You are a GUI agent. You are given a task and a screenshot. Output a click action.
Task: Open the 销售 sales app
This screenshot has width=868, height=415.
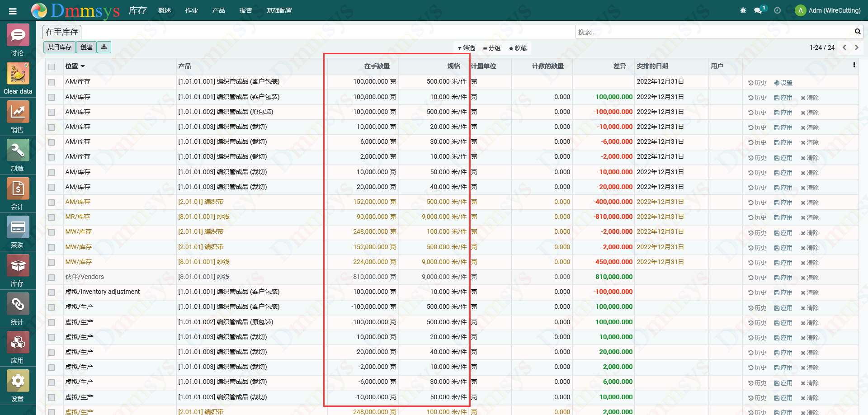pyautogui.click(x=18, y=117)
